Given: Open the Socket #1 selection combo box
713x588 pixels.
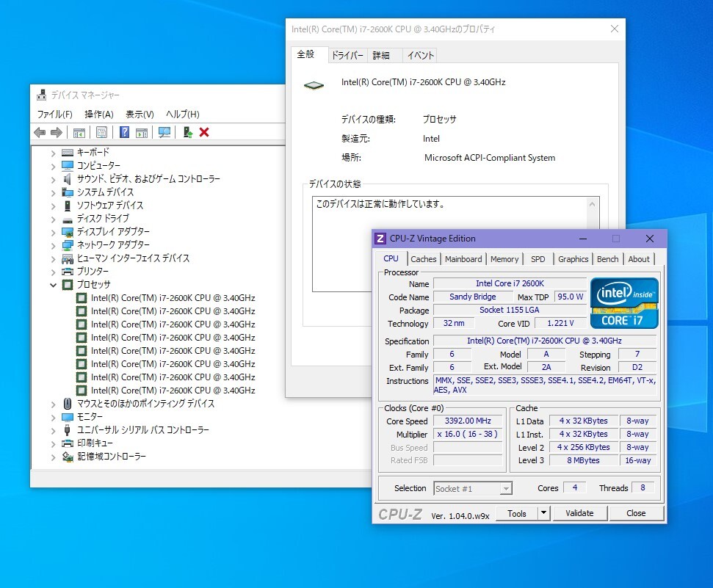Looking at the screenshot, I should coord(473,488).
